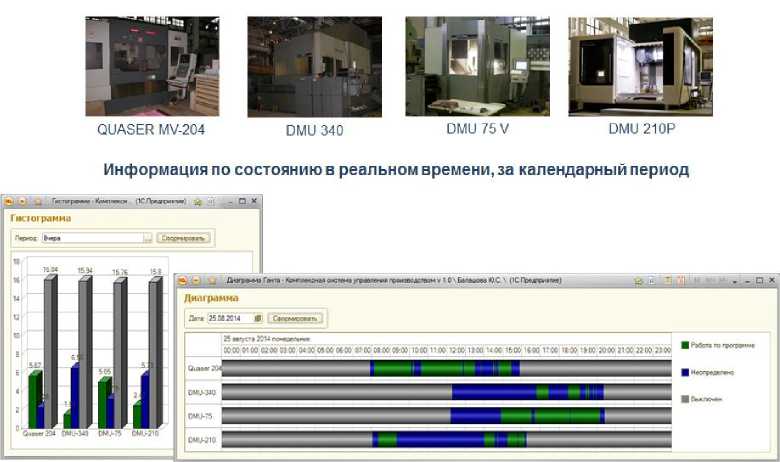Viewport: 780px width, 462px height.
Task: Click the Диаграмма heading
Action: [x=211, y=298]
